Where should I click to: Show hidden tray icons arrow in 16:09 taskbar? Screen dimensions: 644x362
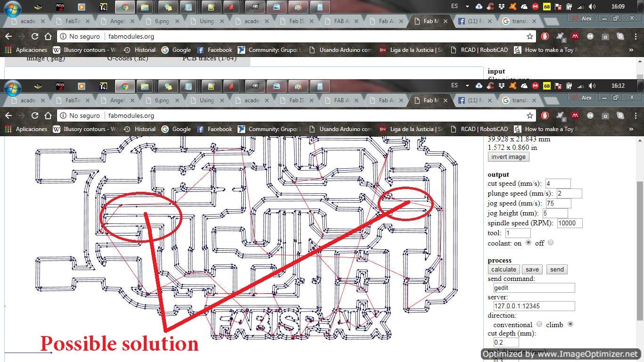pos(467,7)
